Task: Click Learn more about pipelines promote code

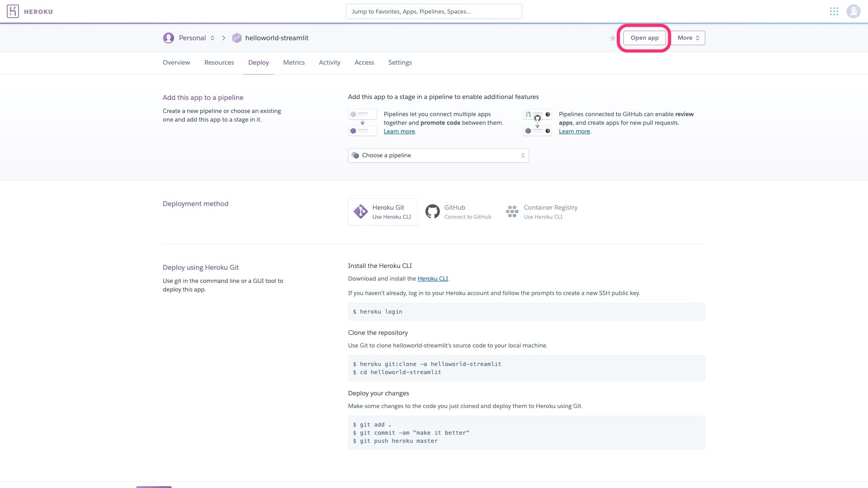Action: [x=399, y=131]
